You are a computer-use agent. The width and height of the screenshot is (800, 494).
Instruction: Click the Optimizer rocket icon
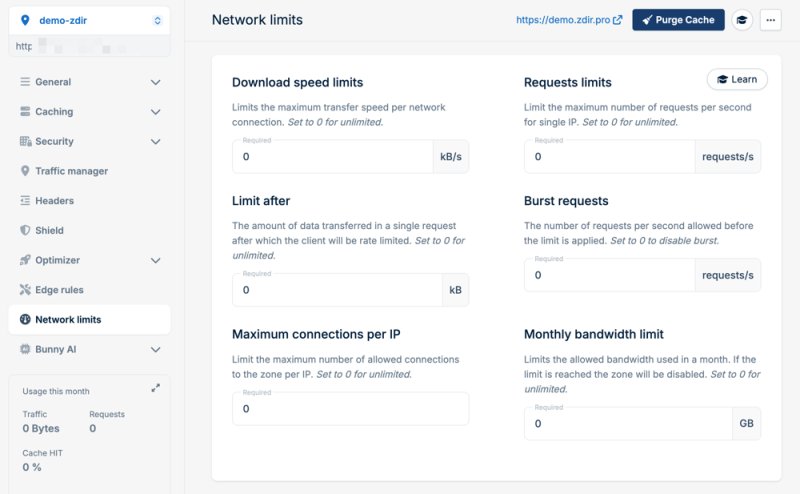tap(25, 260)
